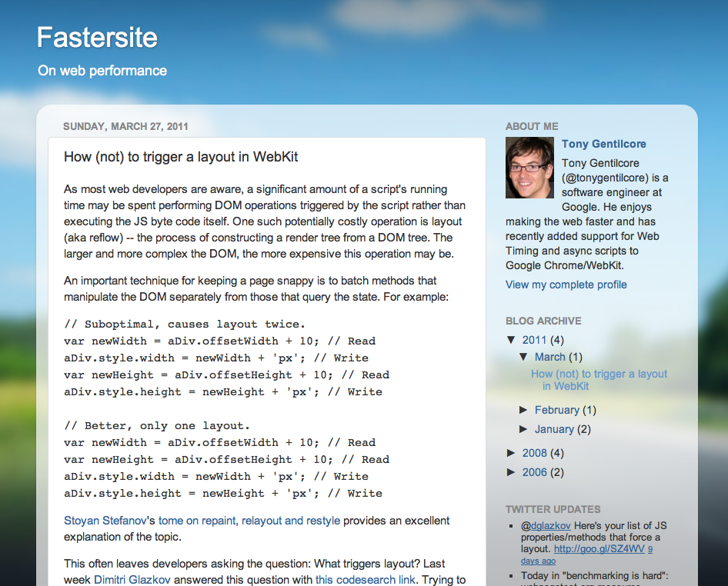Image resolution: width=728 pixels, height=586 pixels.
Task: Expand the 2006 archive triangle
Action: (x=511, y=472)
